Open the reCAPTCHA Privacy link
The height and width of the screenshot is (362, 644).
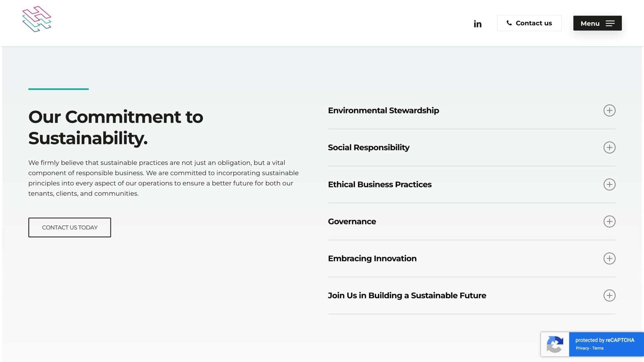coord(582,348)
